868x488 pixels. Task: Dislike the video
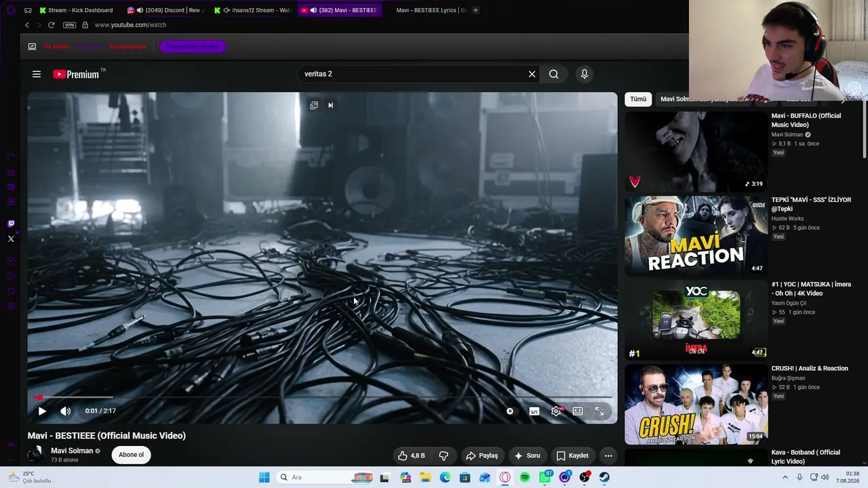coord(443,455)
